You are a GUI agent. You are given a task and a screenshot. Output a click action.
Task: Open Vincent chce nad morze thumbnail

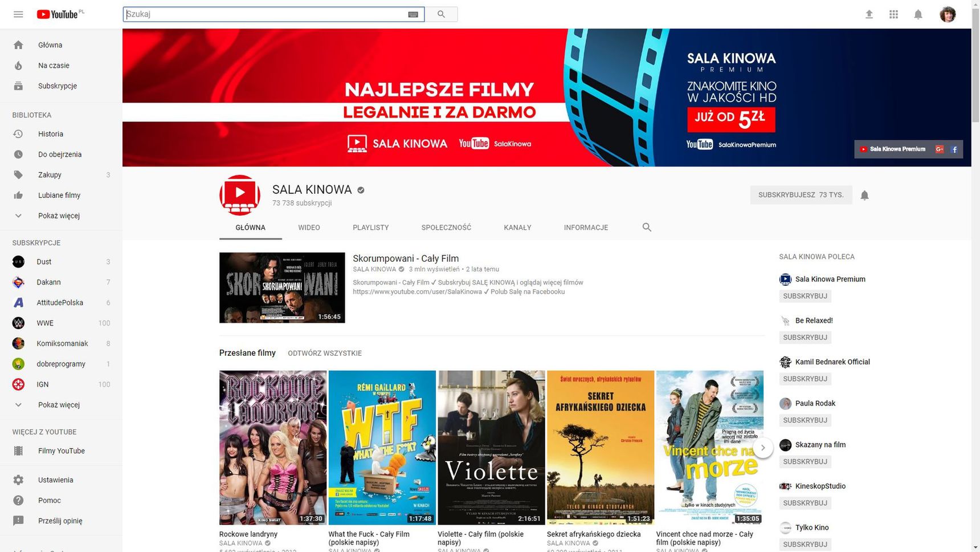[x=710, y=448]
